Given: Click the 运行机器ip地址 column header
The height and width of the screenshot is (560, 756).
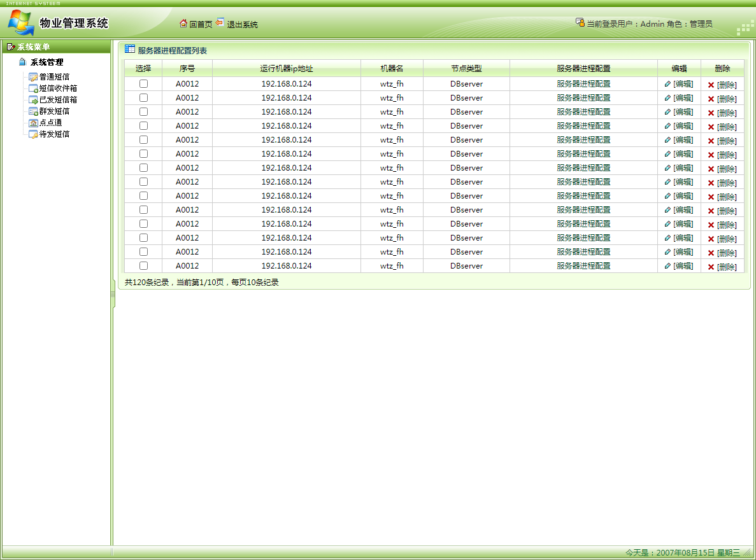Looking at the screenshot, I should [287, 69].
